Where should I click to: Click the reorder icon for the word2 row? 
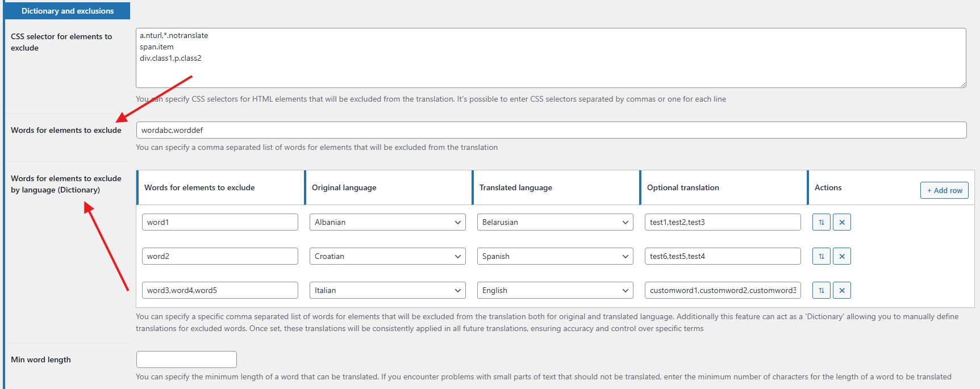point(821,256)
